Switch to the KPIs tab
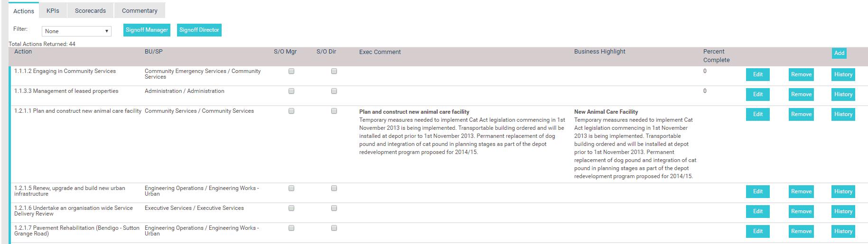 (x=53, y=10)
